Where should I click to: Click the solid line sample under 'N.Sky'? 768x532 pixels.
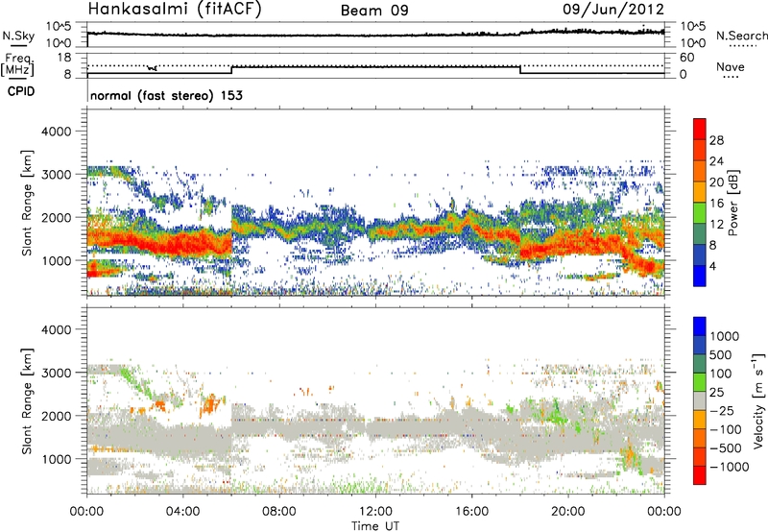click(x=18, y=45)
